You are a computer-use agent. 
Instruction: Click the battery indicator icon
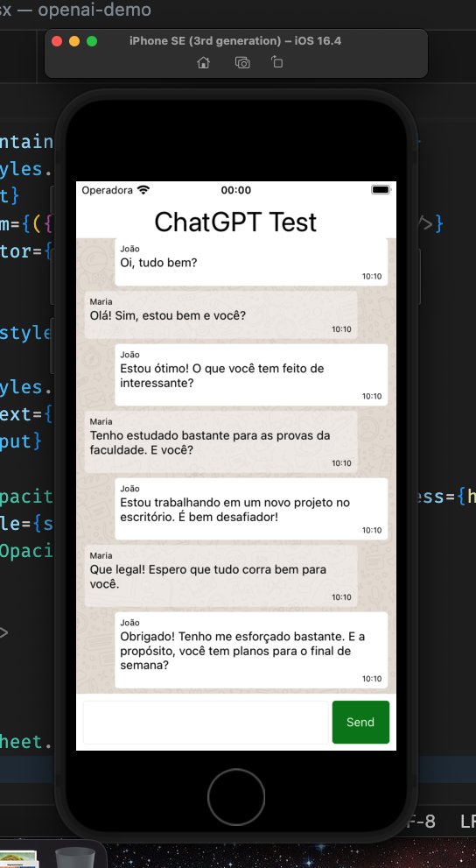tap(381, 190)
